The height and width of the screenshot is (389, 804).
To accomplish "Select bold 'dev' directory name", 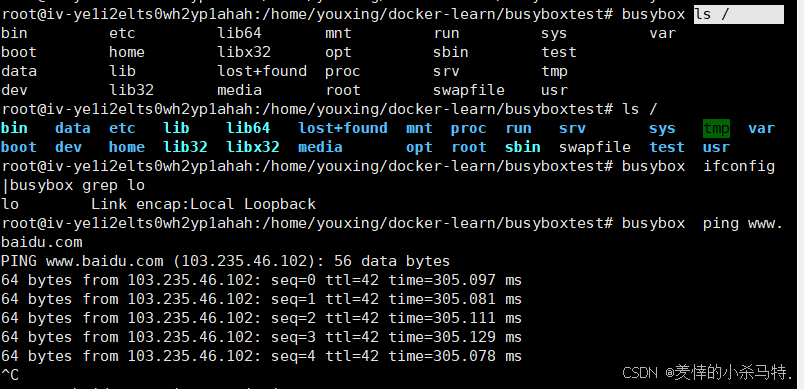I will pos(68,147).
